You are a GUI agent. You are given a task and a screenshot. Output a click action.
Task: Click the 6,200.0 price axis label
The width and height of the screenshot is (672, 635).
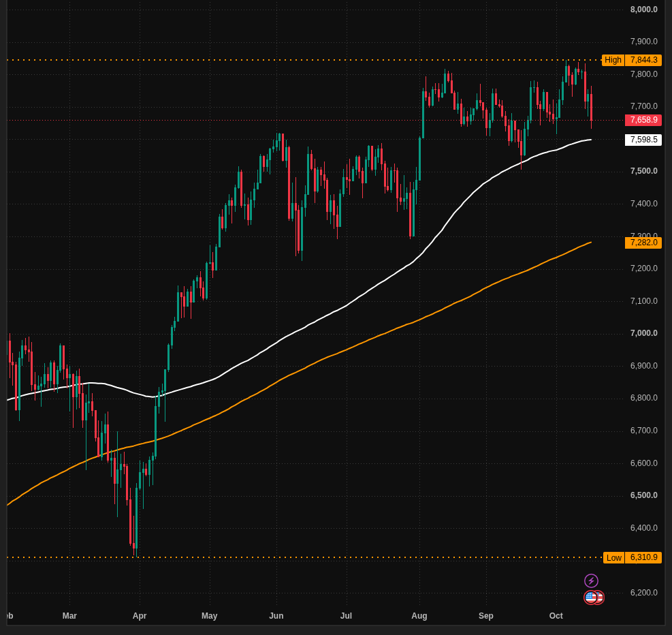(643, 593)
